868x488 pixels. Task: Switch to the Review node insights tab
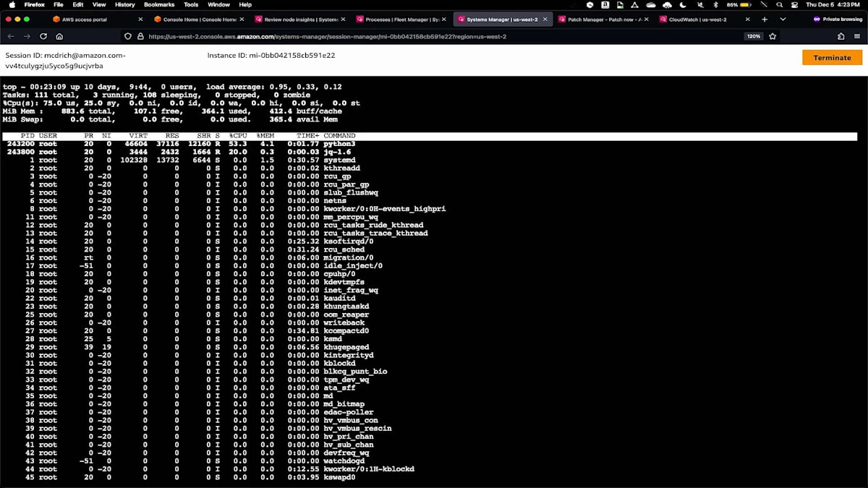point(301,20)
